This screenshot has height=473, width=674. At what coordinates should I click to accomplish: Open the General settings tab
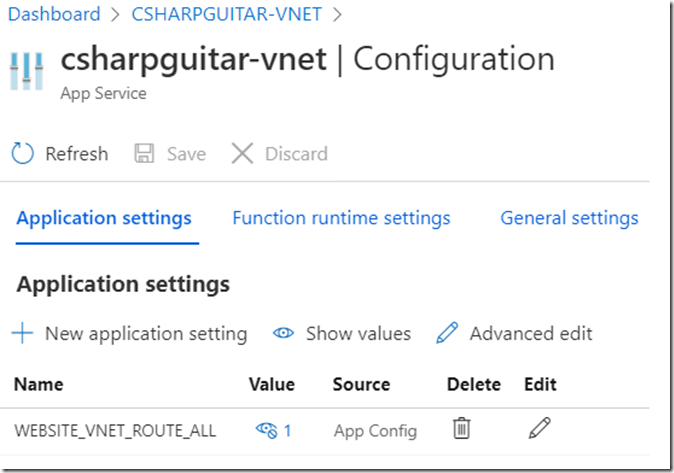click(569, 218)
